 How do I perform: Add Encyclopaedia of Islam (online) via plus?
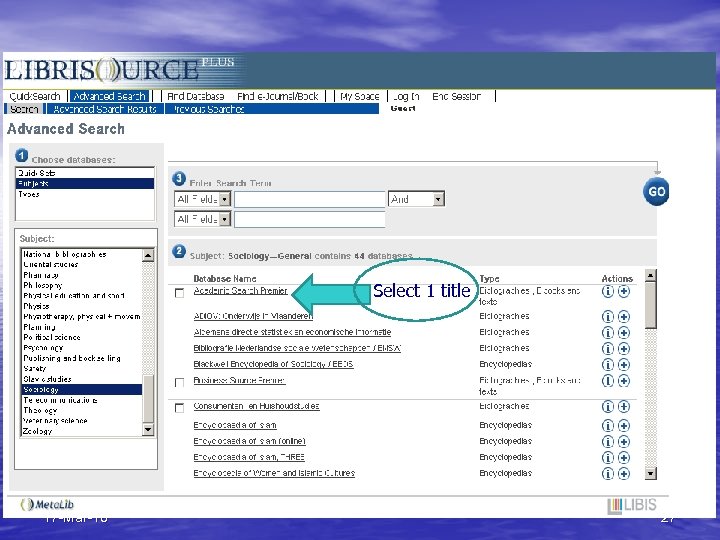click(x=624, y=442)
